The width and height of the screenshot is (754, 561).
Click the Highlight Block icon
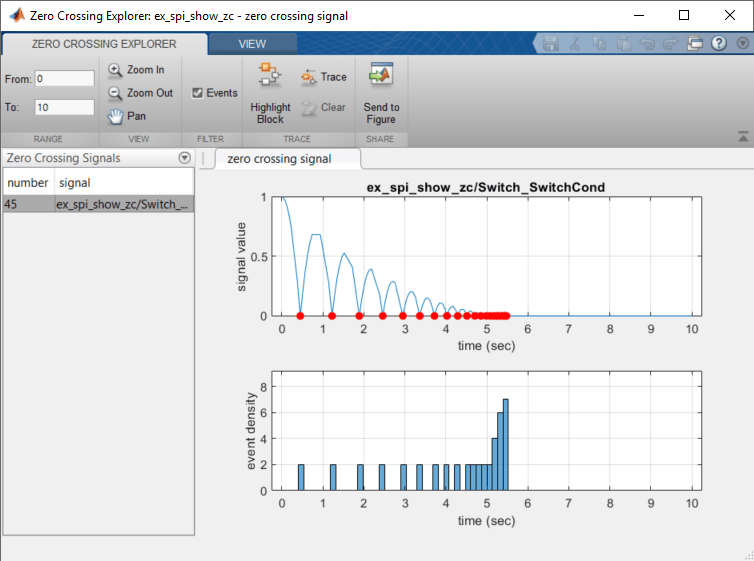pyautogui.click(x=270, y=75)
